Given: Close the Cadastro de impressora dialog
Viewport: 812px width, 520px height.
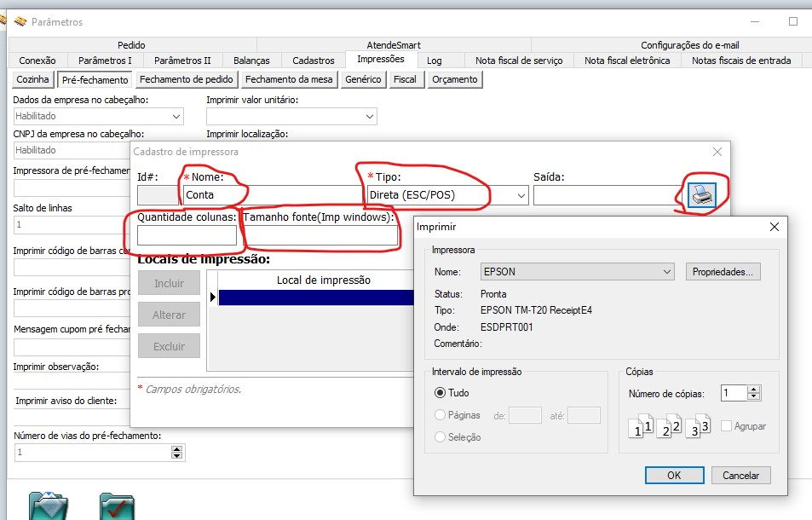Looking at the screenshot, I should tap(717, 152).
